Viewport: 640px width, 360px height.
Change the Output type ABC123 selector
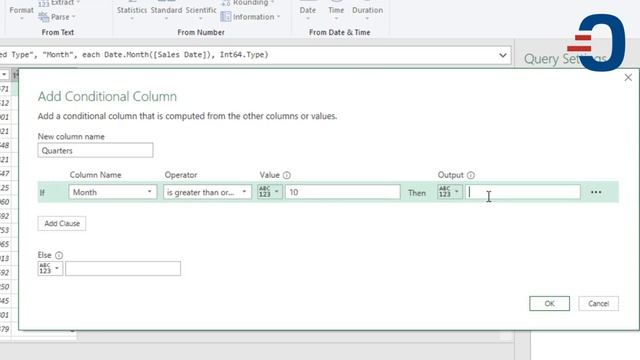(450, 192)
